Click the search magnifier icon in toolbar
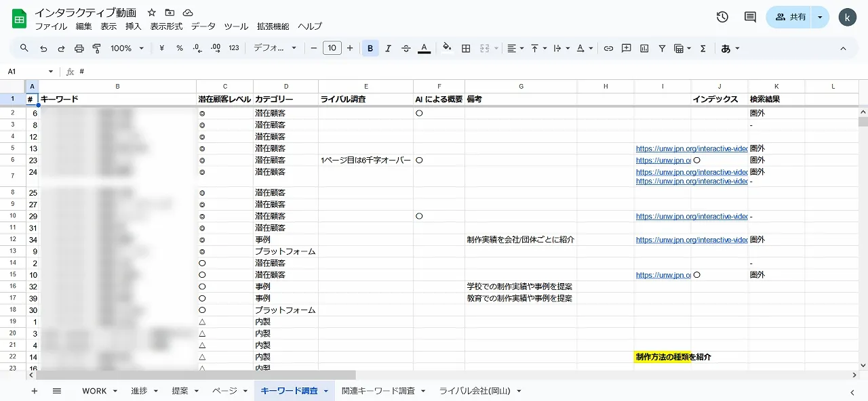This screenshot has height=401, width=868. click(24, 48)
